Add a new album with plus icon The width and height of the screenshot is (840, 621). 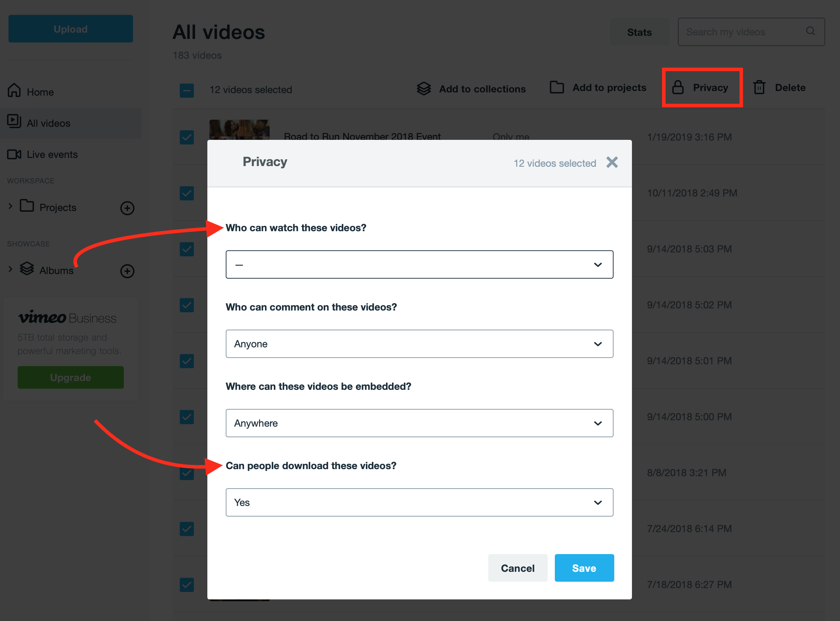pyautogui.click(x=127, y=271)
